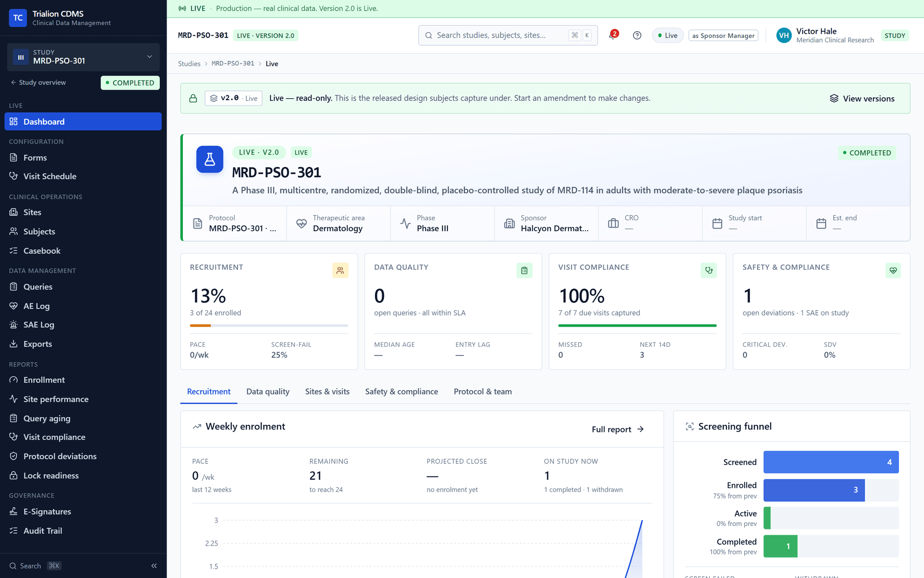The image size is (924, 578).
Task: Click the search studies input field
Action: tap(508, 35)
